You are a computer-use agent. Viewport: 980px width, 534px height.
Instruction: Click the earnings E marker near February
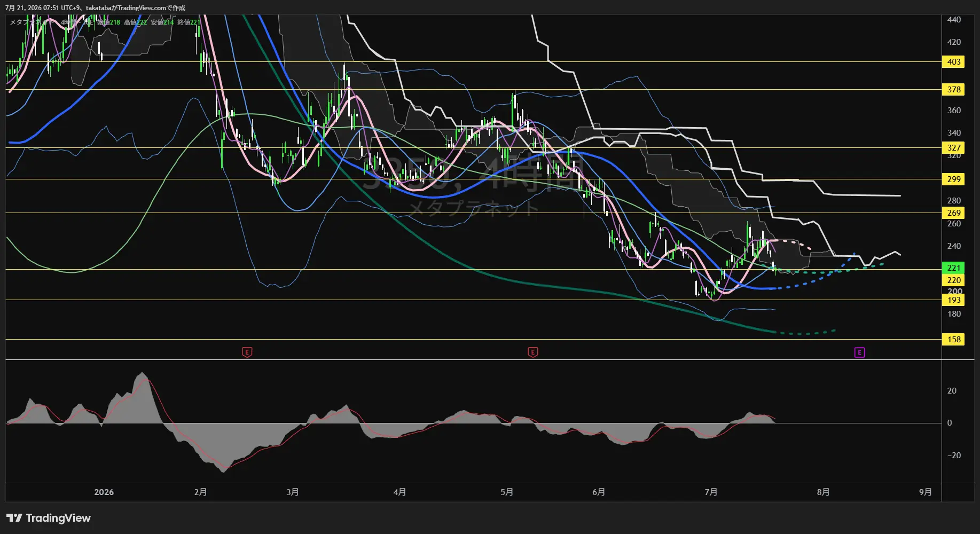(247, 352)
